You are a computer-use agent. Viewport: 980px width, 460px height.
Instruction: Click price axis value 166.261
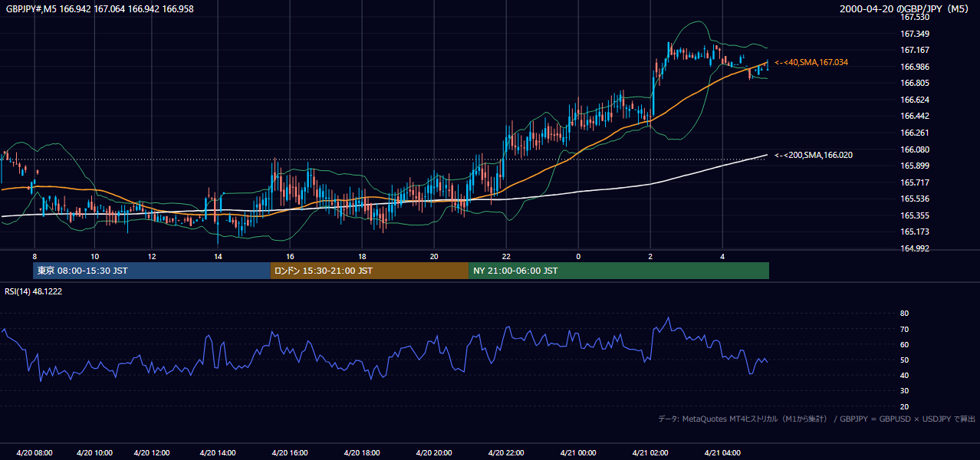pos(914,133)
